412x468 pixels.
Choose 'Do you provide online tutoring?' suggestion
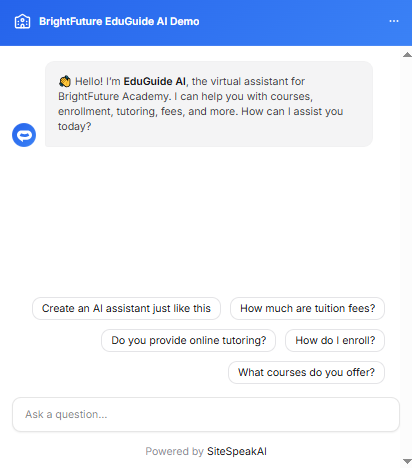pyautogui.click(x=189, y=340)
